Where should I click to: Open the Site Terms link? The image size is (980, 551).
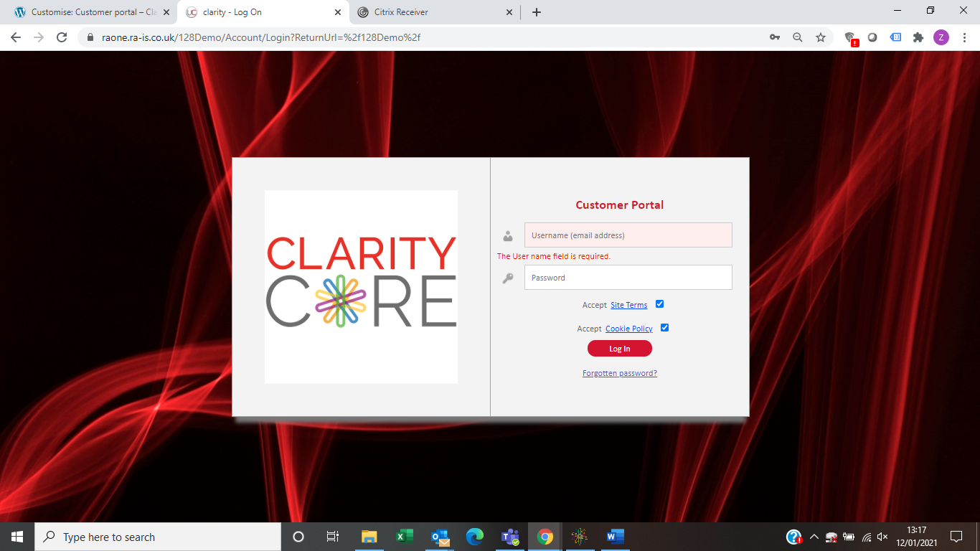coord(628,305)
